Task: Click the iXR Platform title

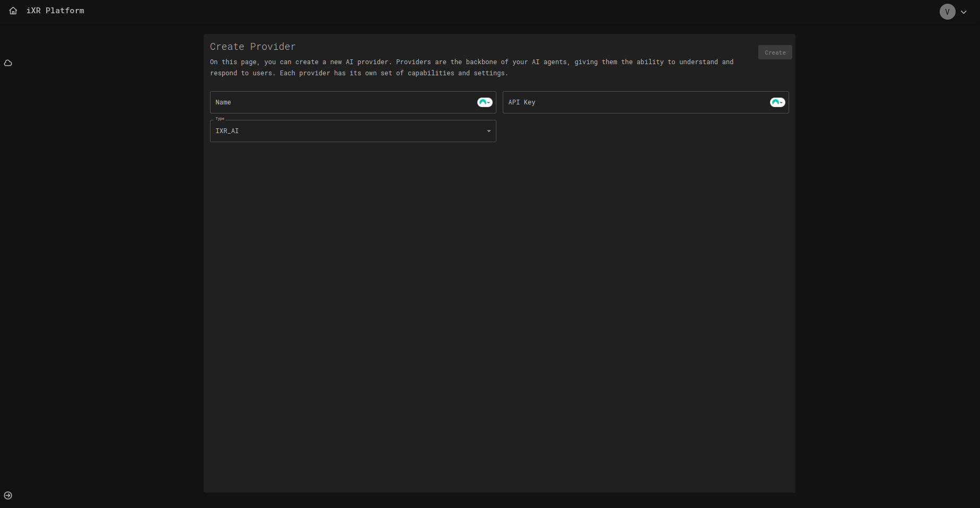Action: pyautogui.click(x=55, y=11)
